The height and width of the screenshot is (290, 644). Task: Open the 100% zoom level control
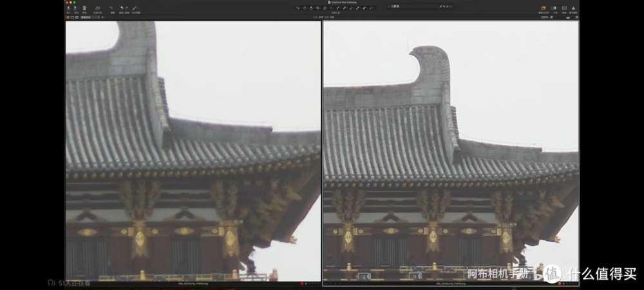[545, 17]
